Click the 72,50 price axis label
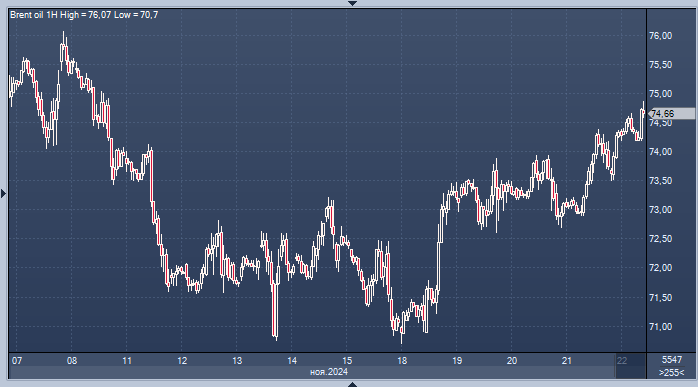The image size is (698, 387). coord(661,239)
